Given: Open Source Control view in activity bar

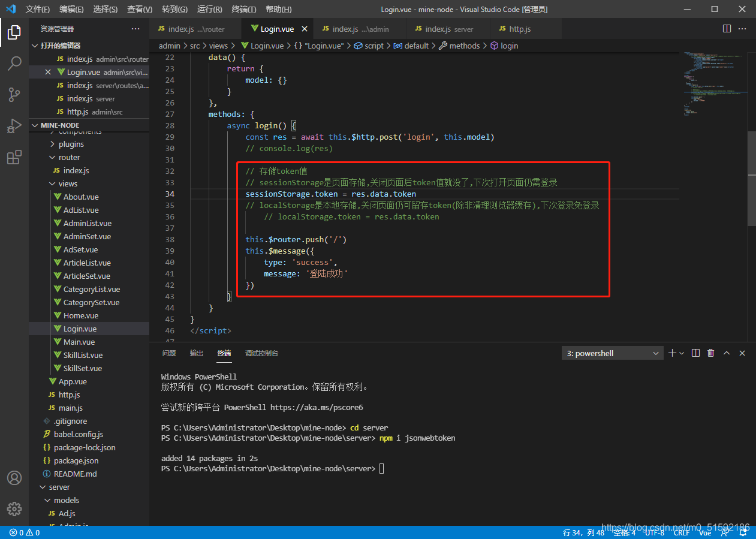Looking at the screenshot, I should (14, 94).
